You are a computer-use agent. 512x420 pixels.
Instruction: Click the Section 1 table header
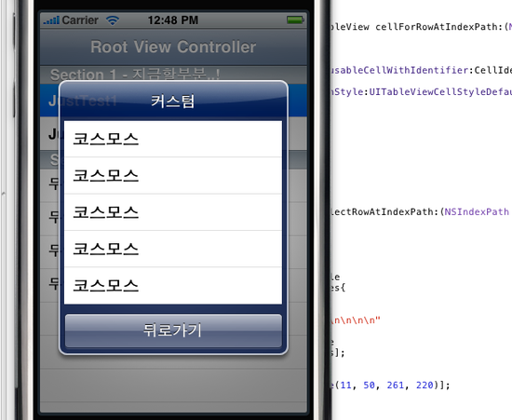(173, 75)
